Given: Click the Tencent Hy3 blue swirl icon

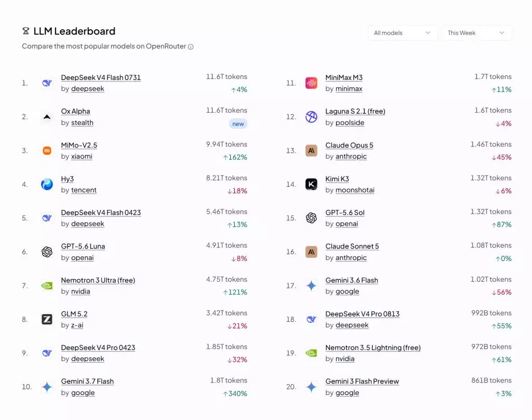Looking at the screenshot, I should click(47, 184).
